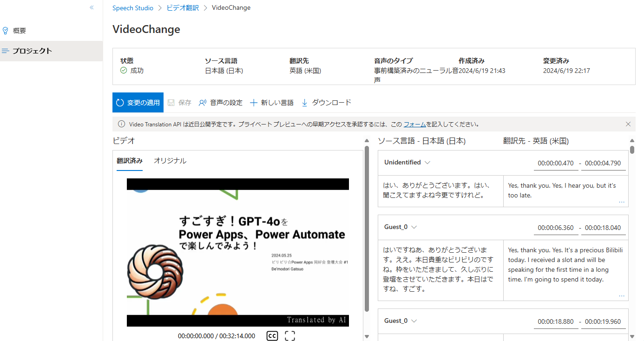Toggle fullscreen video playback
This screenshot has width=644, height=341.
pyautogui.click(x=289, y=335)
